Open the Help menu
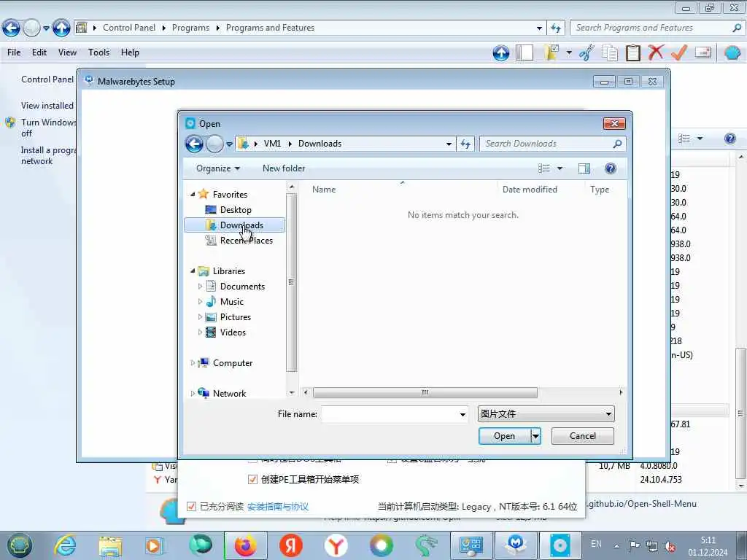Screen dimensions: 747x560 point(130,52)
